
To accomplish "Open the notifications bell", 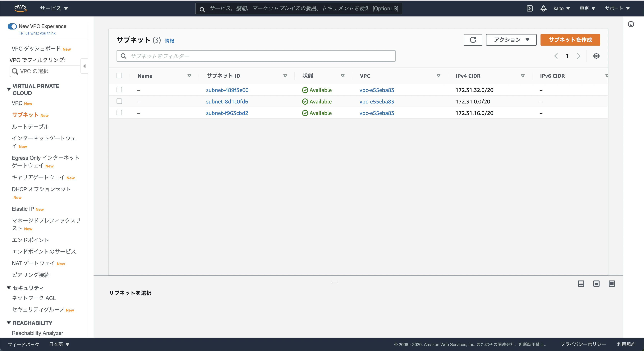I will (x=544, y=8).
